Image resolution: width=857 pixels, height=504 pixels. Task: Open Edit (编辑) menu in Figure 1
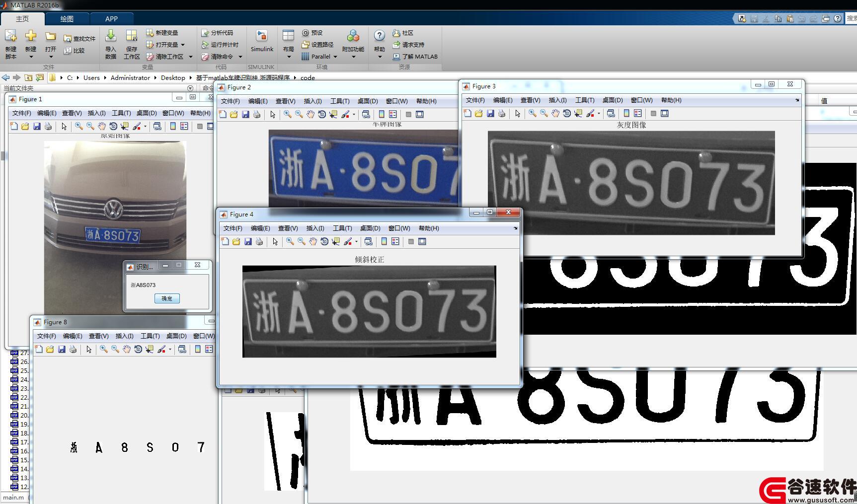pos(47,113)
